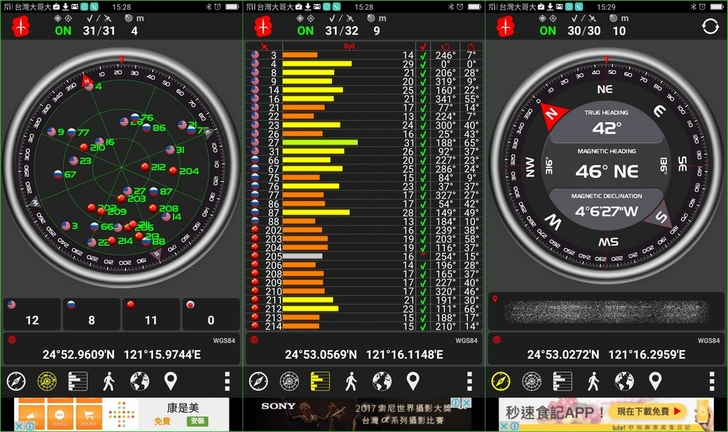
Task: Toggle the US satellites filter showing 12
Action: coord(31,314)
